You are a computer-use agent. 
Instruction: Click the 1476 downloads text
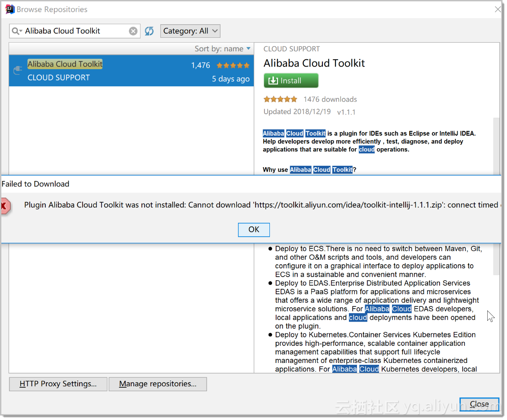click(x=330, y=99)
